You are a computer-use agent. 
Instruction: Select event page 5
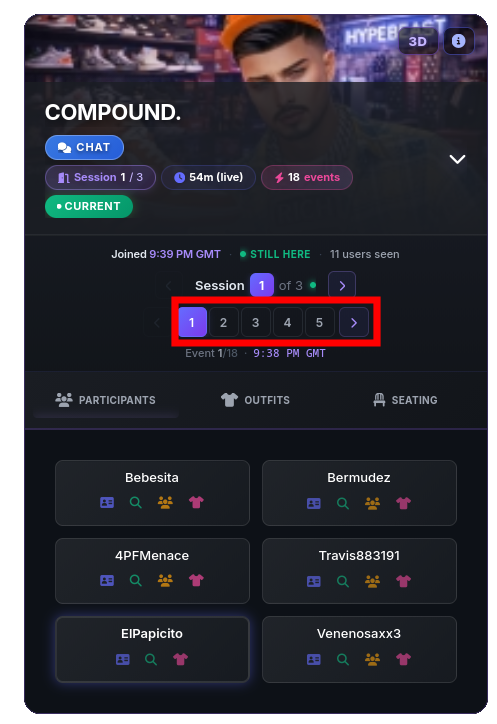pyautogui.click(x=319, y=322)
